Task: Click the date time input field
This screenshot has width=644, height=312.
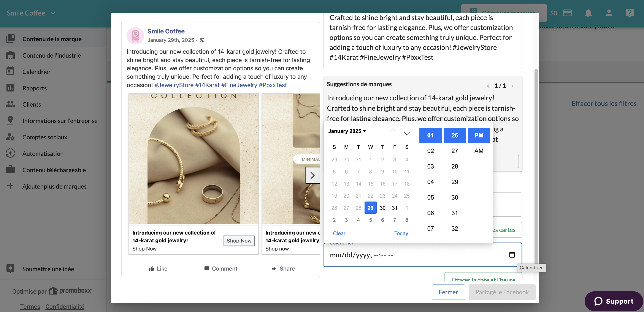Action: click(423, 255)
